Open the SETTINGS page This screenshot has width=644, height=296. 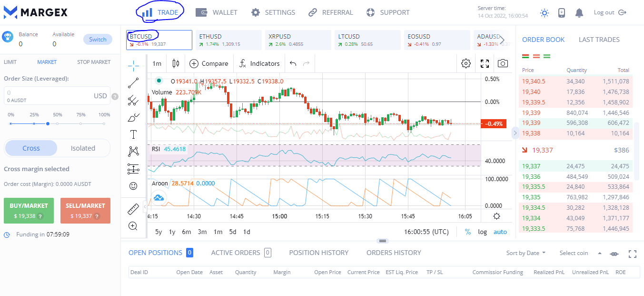point(273,12)
